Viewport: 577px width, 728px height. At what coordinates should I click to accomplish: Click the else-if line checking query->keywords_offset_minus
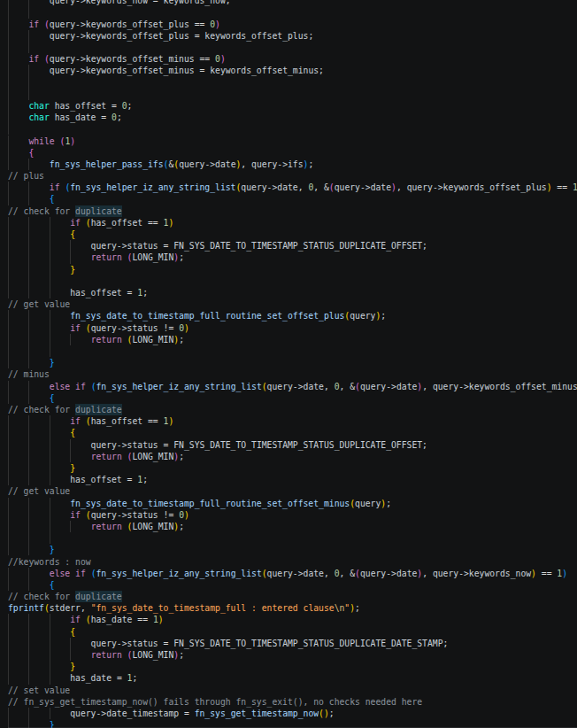313,387
